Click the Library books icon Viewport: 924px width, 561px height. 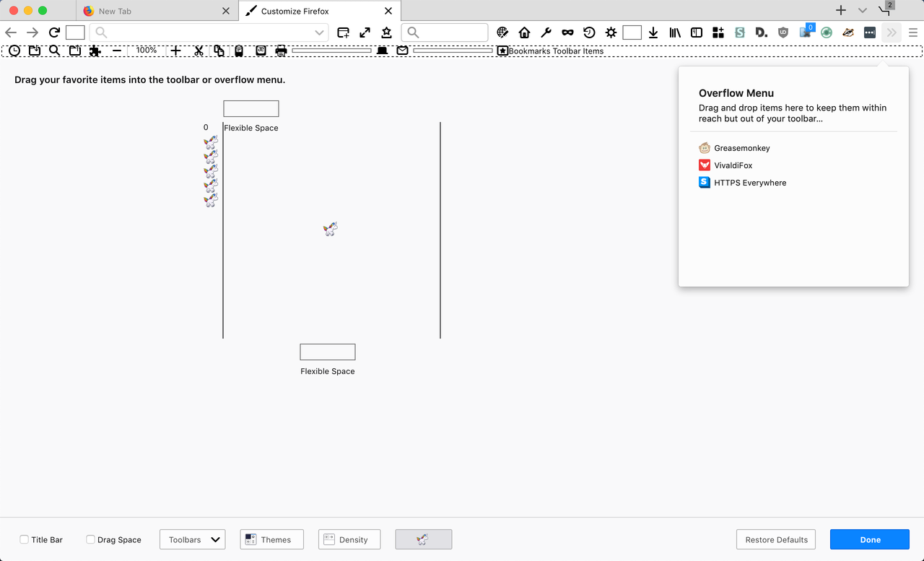(x=675, y=32)
